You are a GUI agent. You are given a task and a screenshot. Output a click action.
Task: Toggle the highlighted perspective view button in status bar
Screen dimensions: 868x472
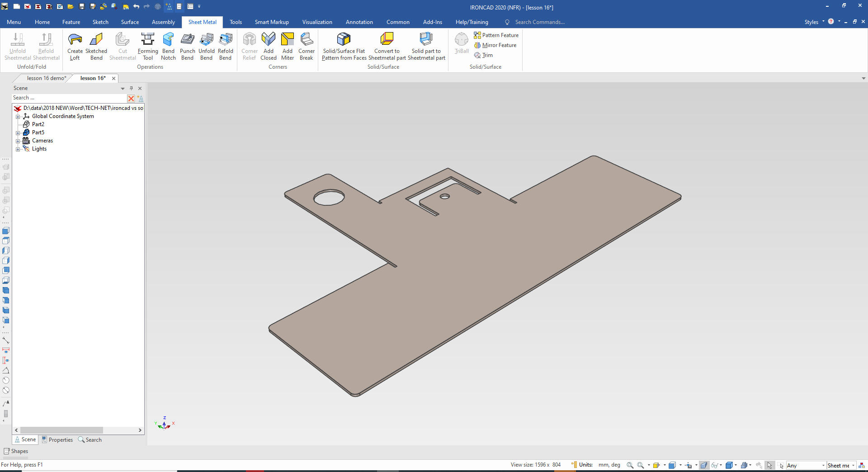pyautogui.click(x=704, y=465)
